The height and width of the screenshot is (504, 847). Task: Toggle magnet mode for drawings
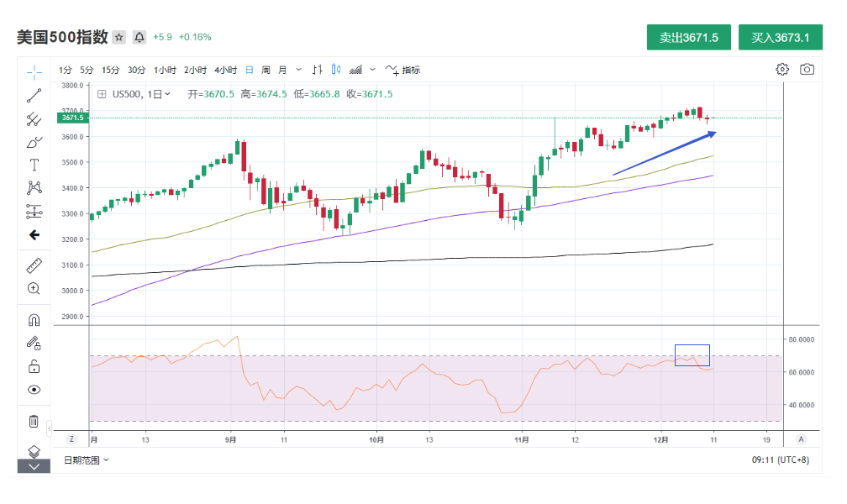(x=34, y=320)
